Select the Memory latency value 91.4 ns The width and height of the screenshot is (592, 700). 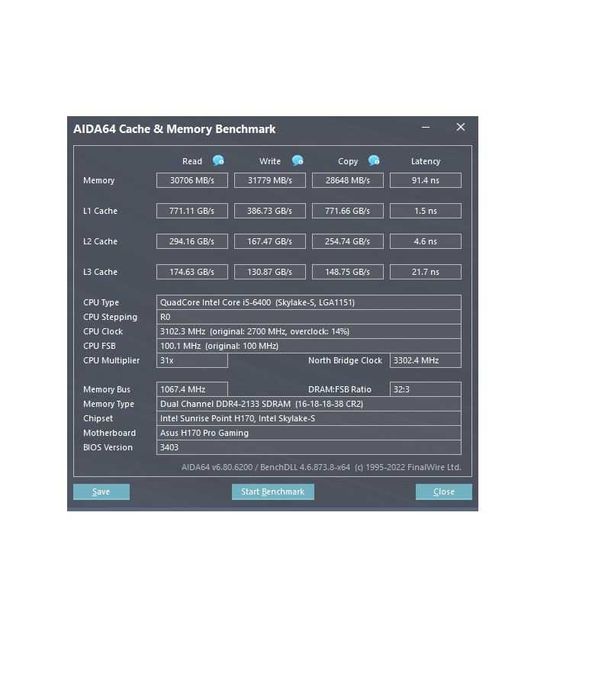[425, 180]
